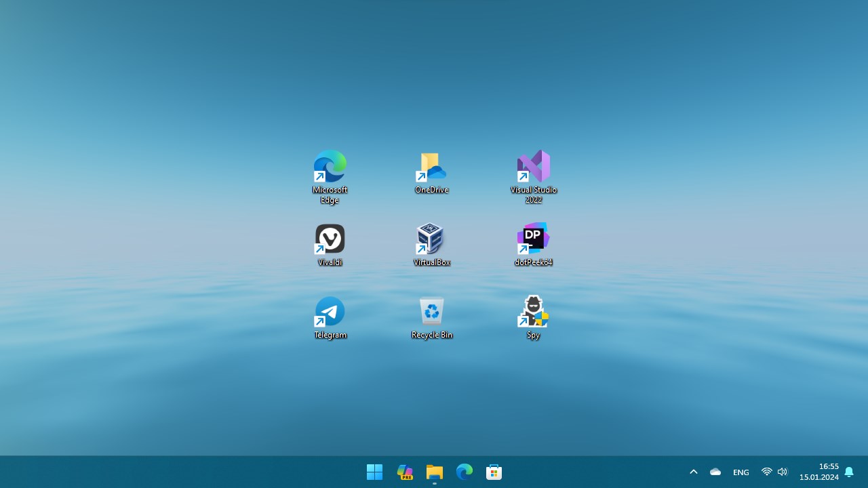Open Wi-Fi network quick settings
The width and height of the screenshot is (868, 488).
[x=767, y=472]
